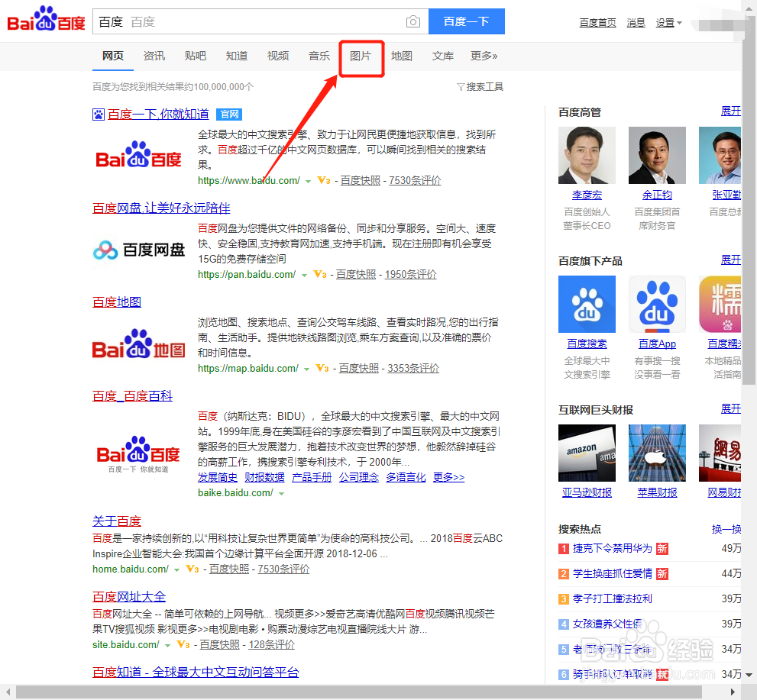The image size is (757, 700).
Task: Open result 百度网盘,让美好永远陪伴
Action: click(161, 208)
